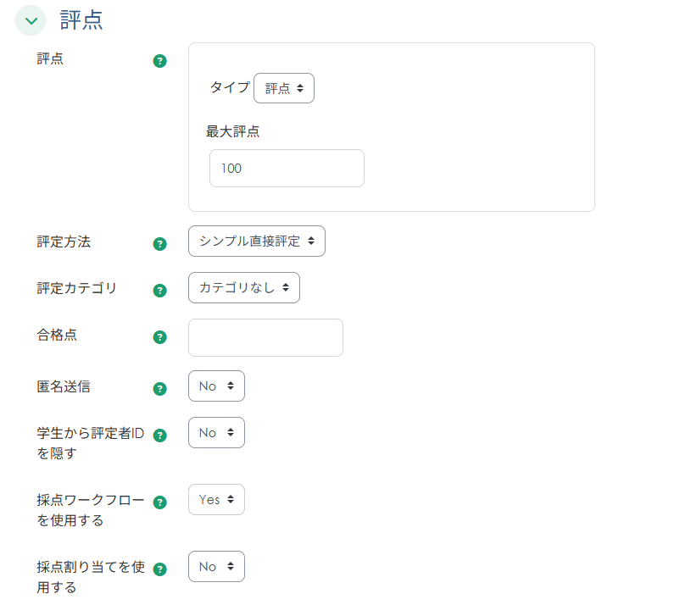Collapse the 評点 section chevron
This screenshot has width=691, height=616.
31,20
